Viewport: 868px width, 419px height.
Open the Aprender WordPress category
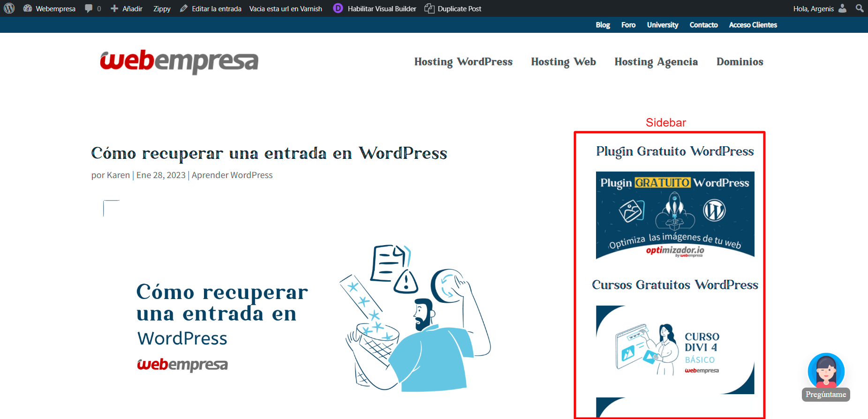232,175
